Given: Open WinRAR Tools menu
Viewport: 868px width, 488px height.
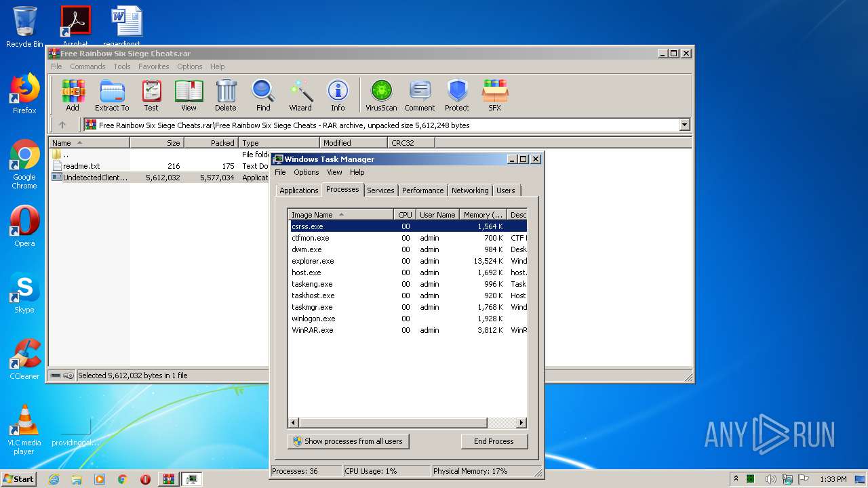Looking at the screenshot, I should pyautogui.click(x=122, y=66).
